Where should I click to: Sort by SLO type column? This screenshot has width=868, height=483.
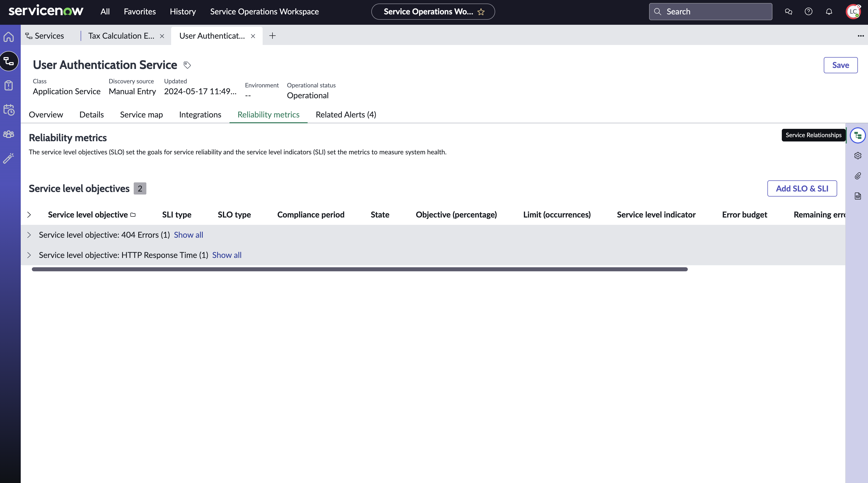coord(234,215)
